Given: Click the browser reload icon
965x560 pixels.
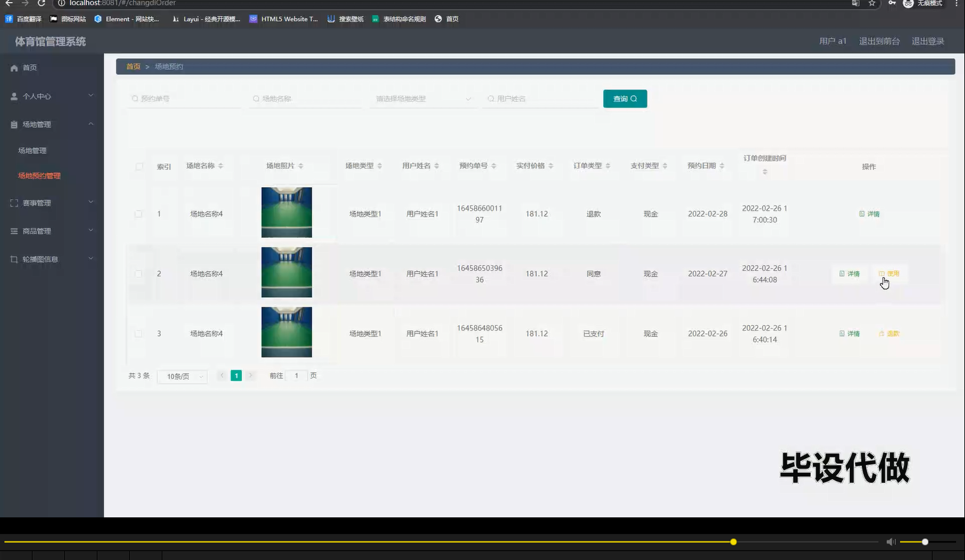Looking at the screenshot, I should [41, 3].
